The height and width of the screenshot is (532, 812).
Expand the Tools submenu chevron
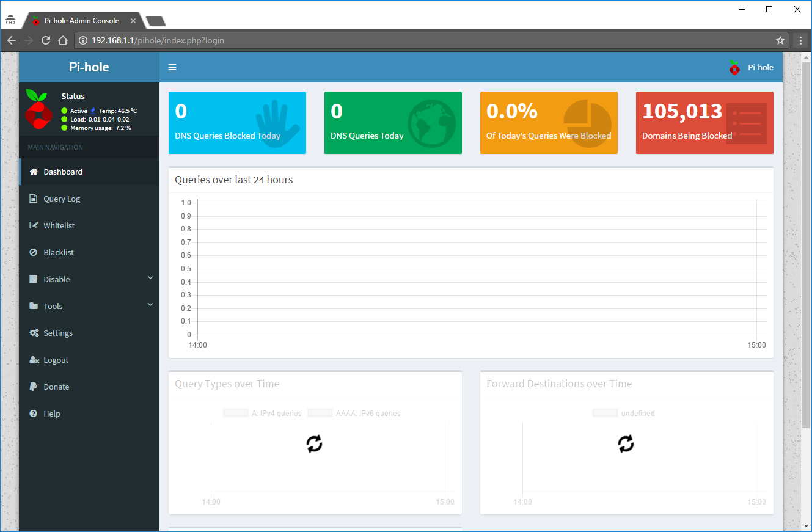click(150, 305)
